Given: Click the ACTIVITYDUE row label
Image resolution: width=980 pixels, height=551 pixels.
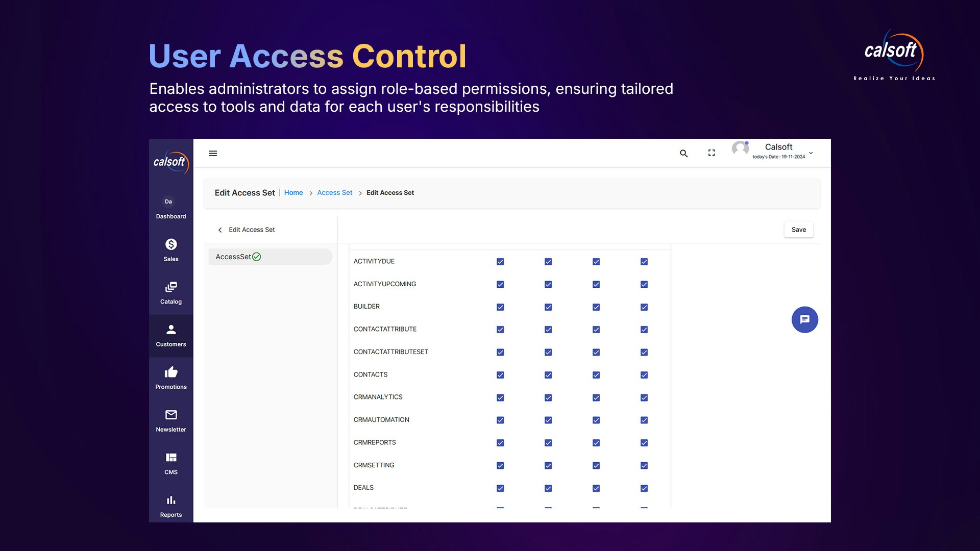Looking at the screenshot, I should pos(374,261).
